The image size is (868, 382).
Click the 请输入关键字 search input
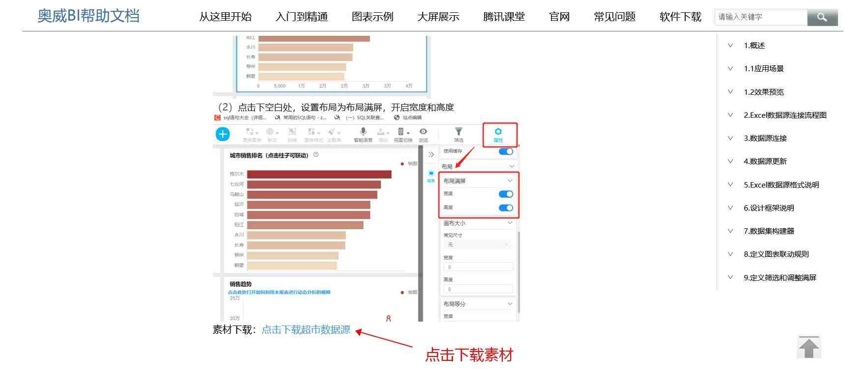(x=761, y=17)
